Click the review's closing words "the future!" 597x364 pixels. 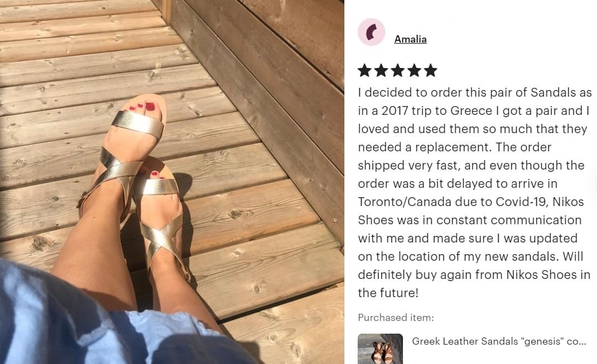click(388, 293)
